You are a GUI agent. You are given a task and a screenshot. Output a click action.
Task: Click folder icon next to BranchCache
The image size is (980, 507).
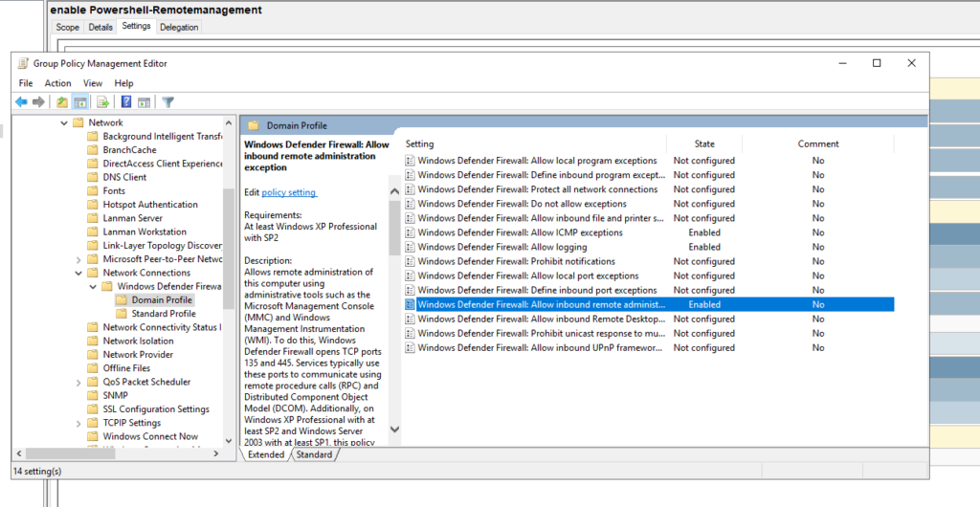pyautogui.click(x=93, y=150)
